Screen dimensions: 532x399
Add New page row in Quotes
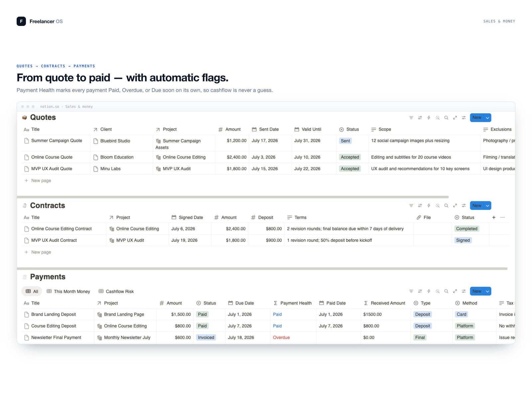[38, 181]
